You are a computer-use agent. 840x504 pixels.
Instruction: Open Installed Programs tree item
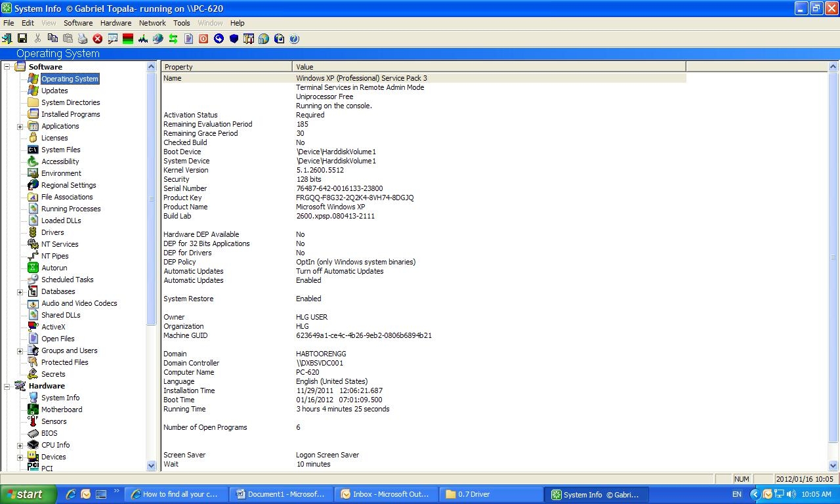pyautogui.click(x=70, y=114)
